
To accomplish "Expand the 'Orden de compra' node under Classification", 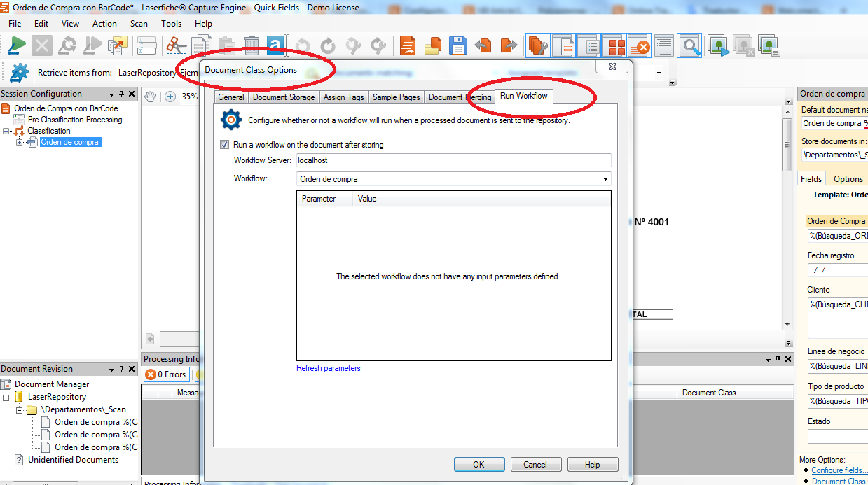I will pyautogui.click(x=20, y=142).
